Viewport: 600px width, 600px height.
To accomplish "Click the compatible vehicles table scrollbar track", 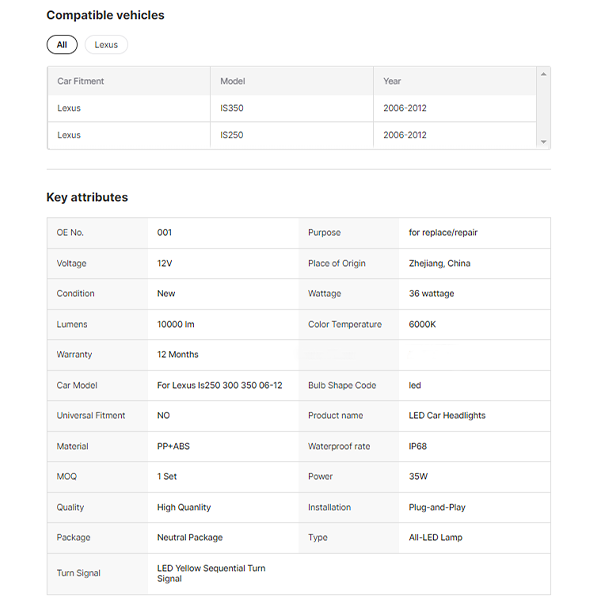I will click(543, 108).
